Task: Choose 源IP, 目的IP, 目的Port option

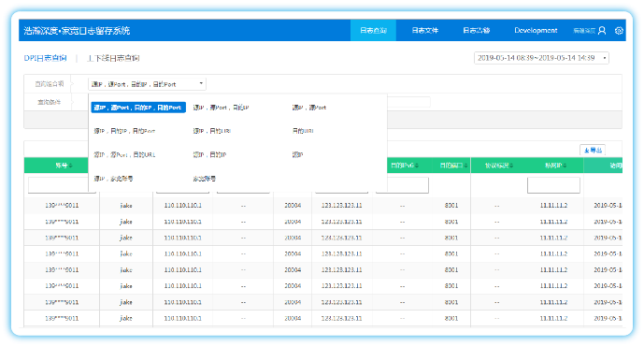Action: [x=124, y=131]
